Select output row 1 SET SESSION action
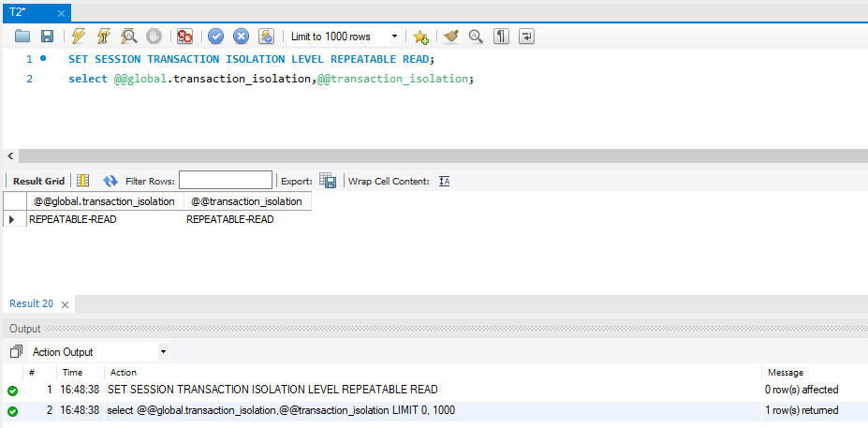868x428 pixels. (272, 390)
